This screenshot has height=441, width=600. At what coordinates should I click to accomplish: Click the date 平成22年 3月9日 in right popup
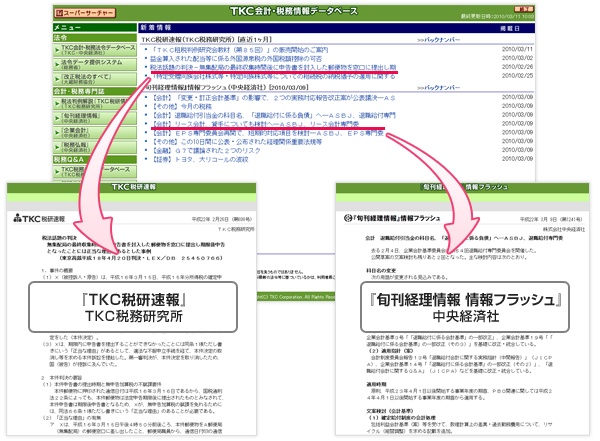pos(539,219)
